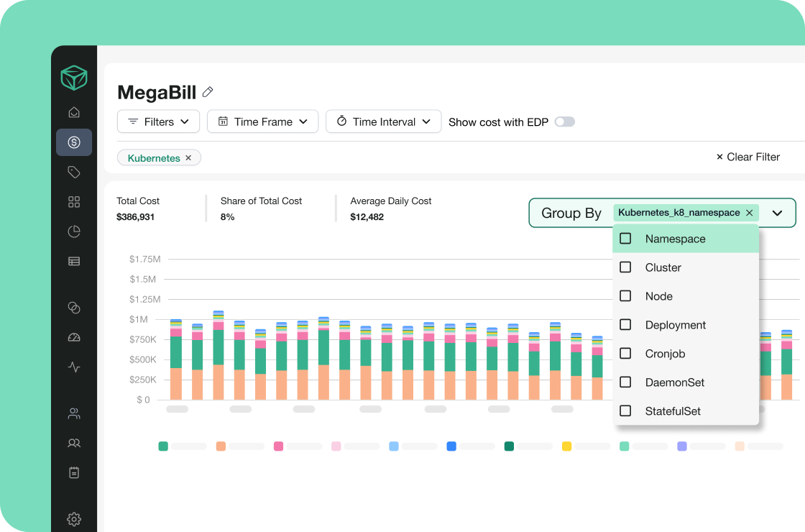Open the speedometer gauge icon

coord(74,337)
